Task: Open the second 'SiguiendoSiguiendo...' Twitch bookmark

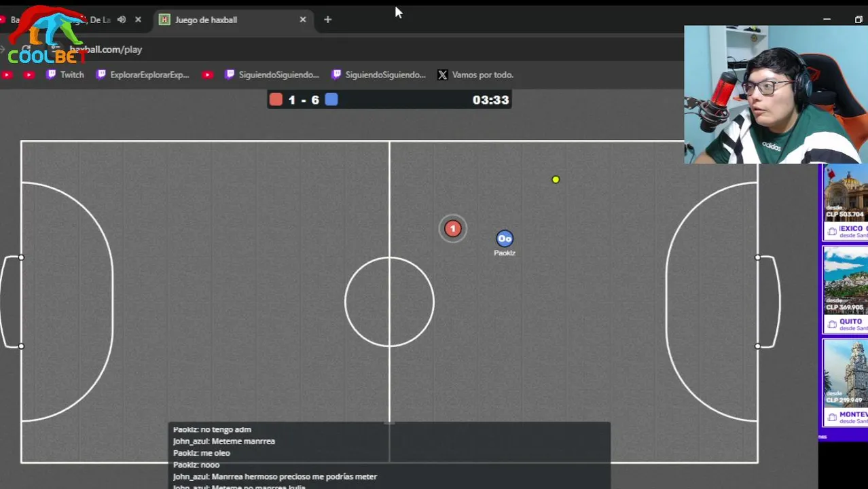Action: [378, 75]
